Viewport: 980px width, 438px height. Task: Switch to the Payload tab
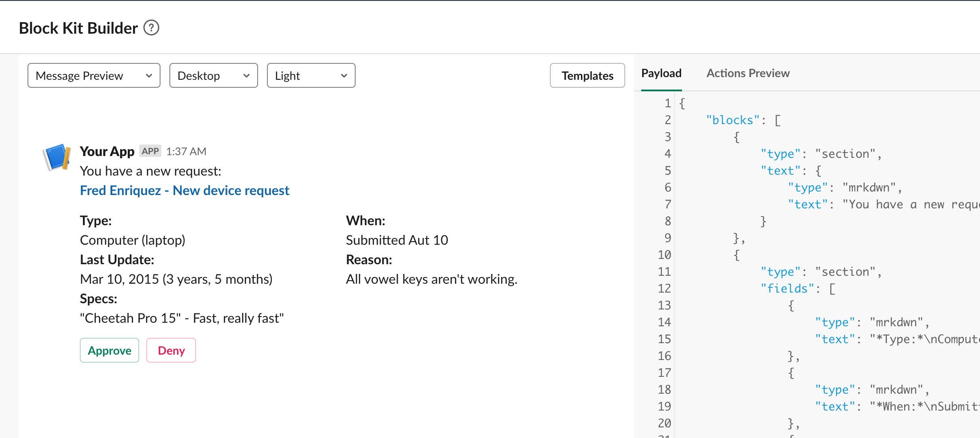pyautogui.click(x=661, y=73)
